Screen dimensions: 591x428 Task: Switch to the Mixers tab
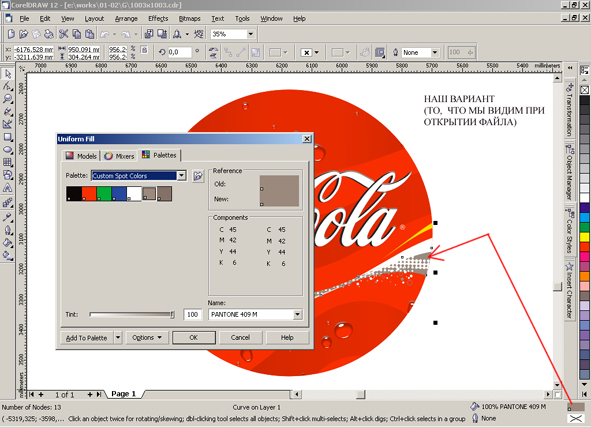point(119,156)
